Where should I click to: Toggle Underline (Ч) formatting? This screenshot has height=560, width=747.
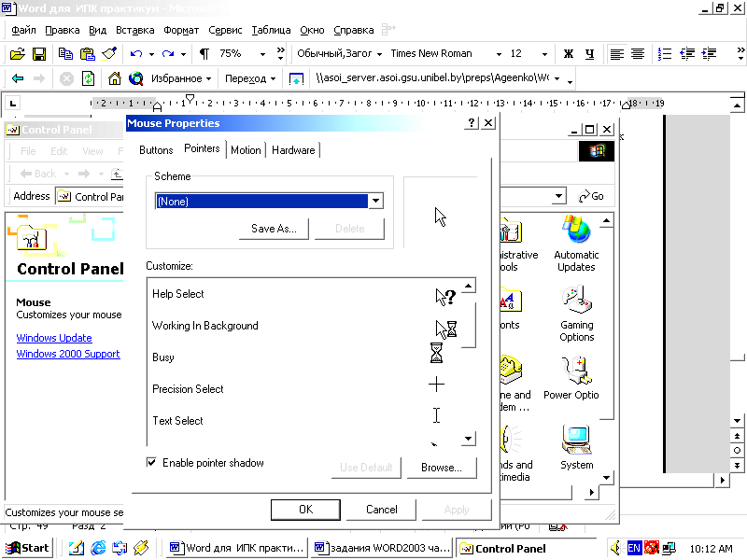[589, 54]
